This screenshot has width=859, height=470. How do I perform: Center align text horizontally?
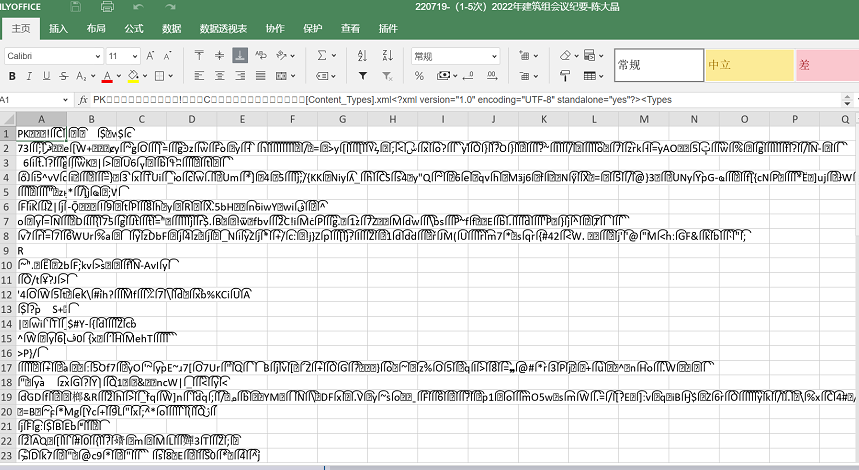pos(220,76)
